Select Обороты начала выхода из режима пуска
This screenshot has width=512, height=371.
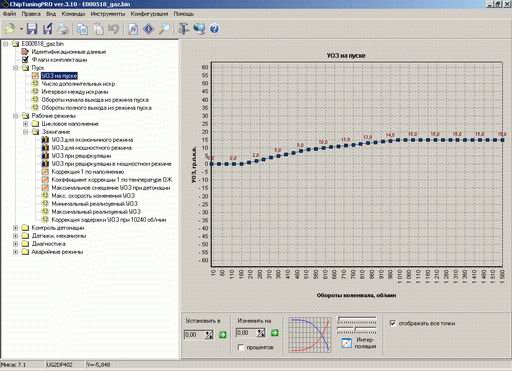[x=95, y=100]
